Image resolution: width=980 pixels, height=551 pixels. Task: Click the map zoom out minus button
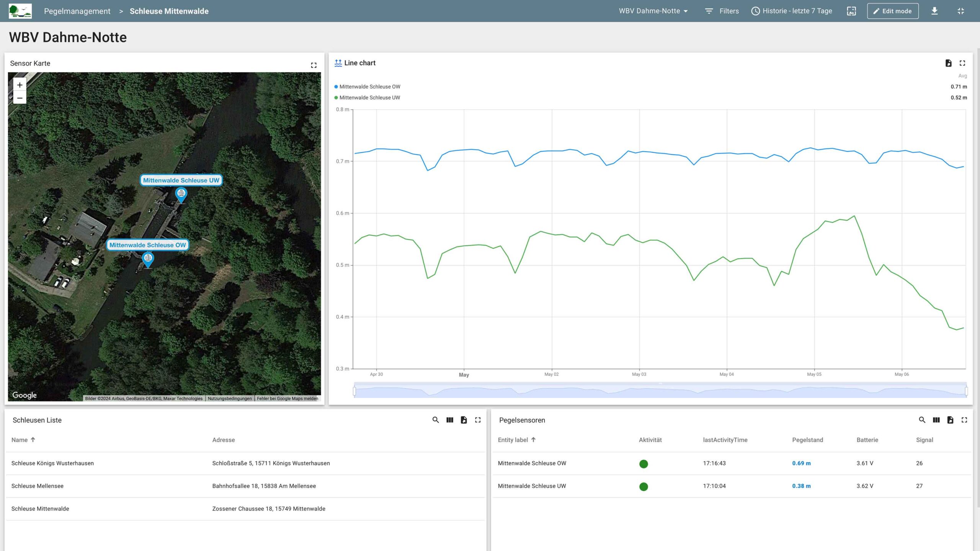tap(20, 98)
